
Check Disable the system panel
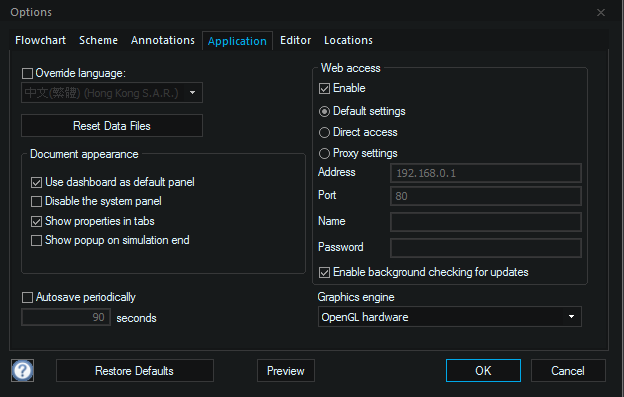pyautogui.click(x=36, y=202)
